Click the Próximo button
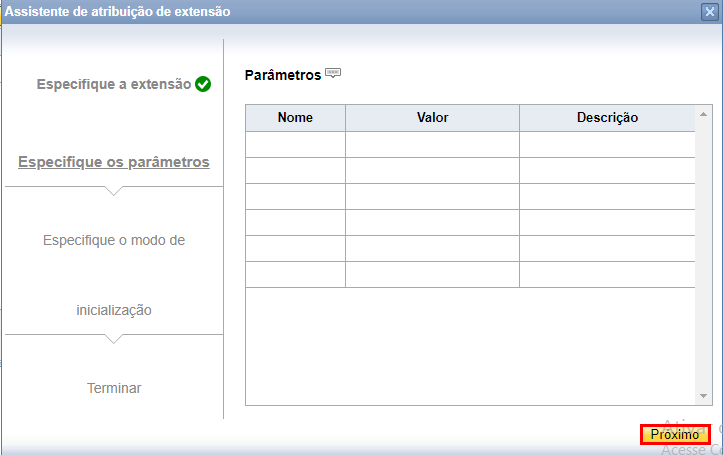 pos(675,434)
